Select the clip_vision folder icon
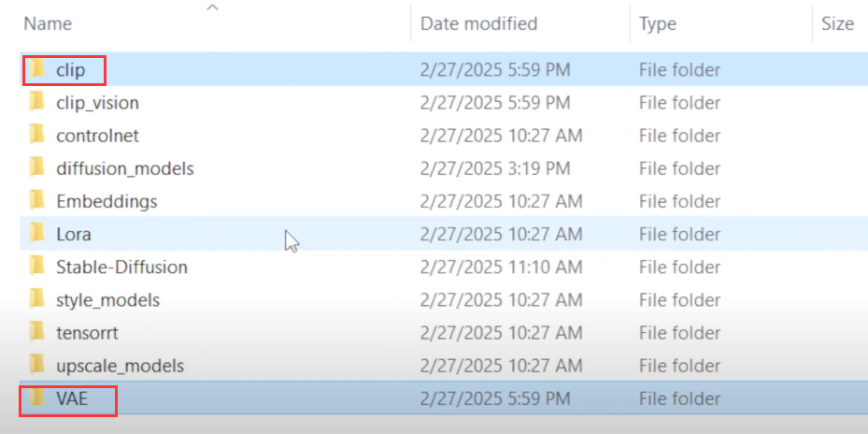The image size is (868, 434). (36, 102)
